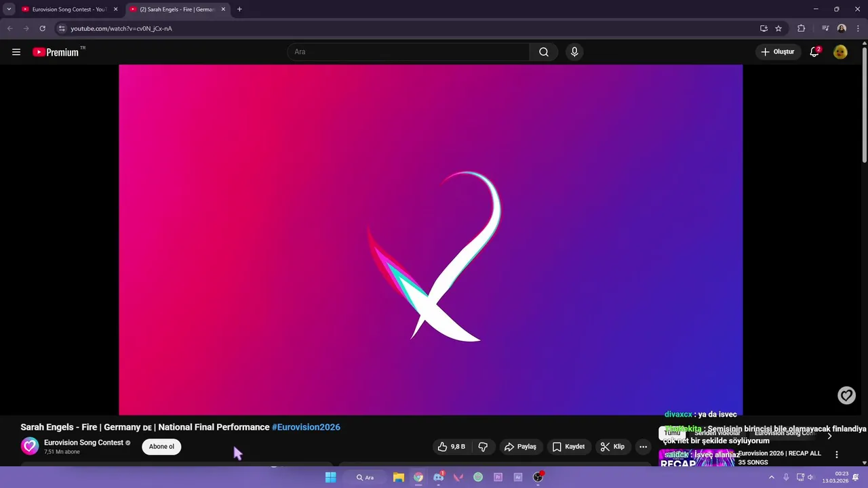The height and width of the screenshot is (488, 868).
Task: Go back in browser history
Action: point(10,28)
